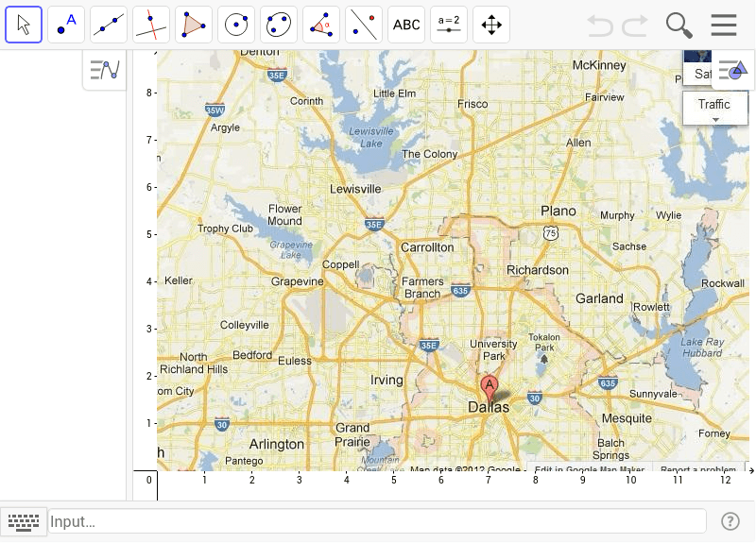756x543 pixels.
Task: Select the Ellipse conic tool
Action: tap(279, 25)
